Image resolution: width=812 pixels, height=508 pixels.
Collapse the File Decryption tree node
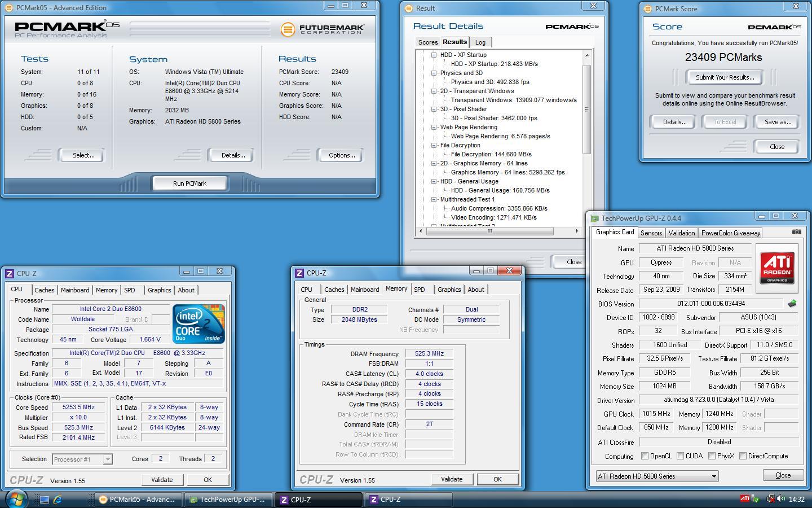tap(434, 145)
